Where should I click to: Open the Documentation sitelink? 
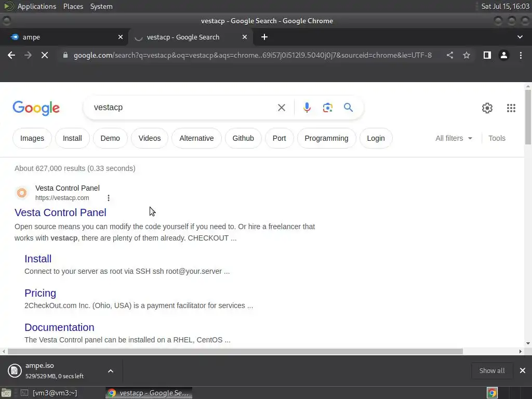pyautogui.click(x=59, y=327)
